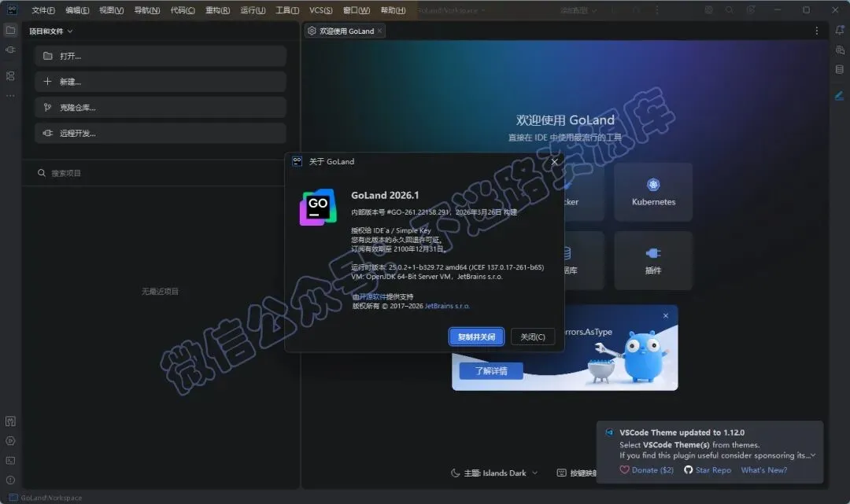Viewport: 850px width, 504px height.
Task: Open the Commit tool window icon
Action: [x=10, y=50]
